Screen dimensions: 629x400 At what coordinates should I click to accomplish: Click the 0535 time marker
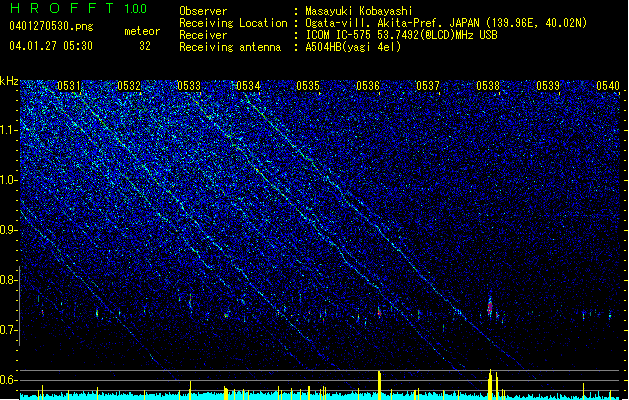coord(308,86)
